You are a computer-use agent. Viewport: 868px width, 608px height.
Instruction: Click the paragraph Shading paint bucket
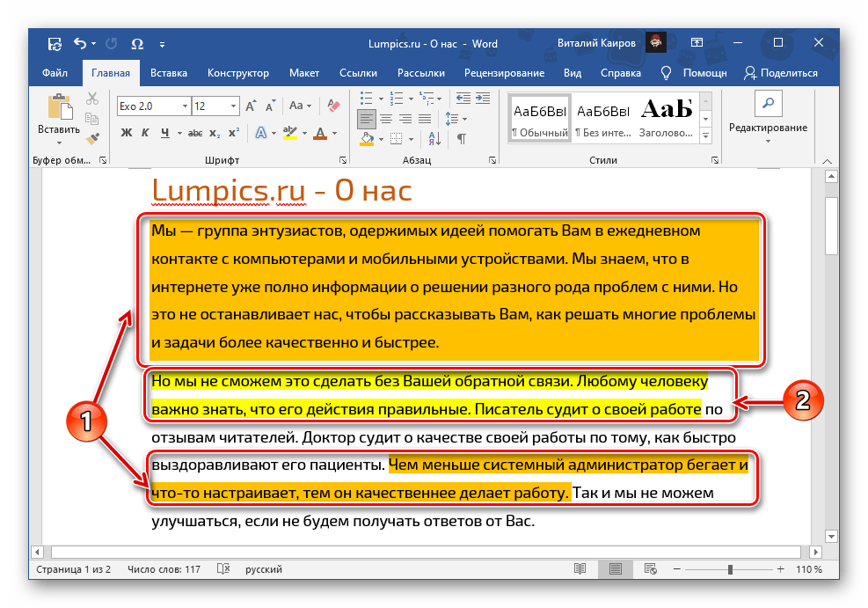coord(365,139)
